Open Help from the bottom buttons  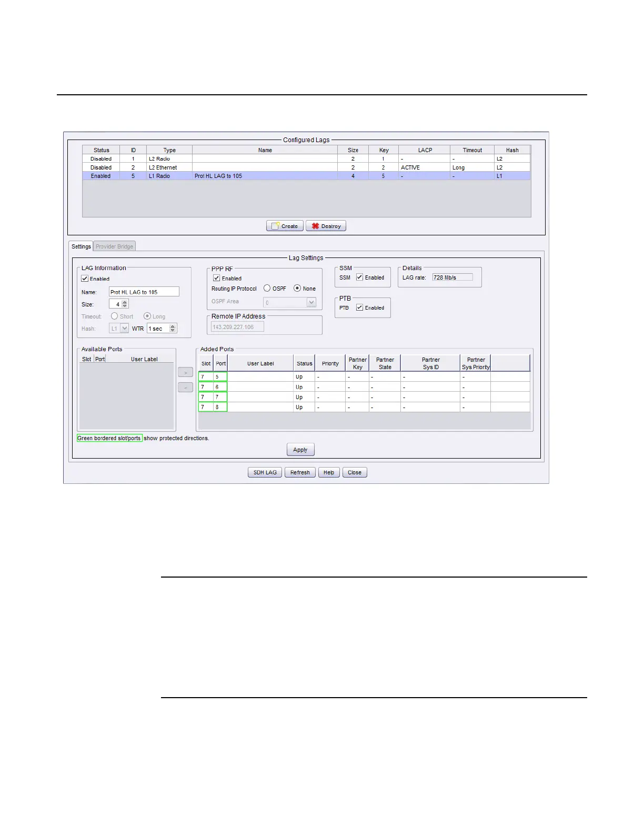[x=329, y=472]
